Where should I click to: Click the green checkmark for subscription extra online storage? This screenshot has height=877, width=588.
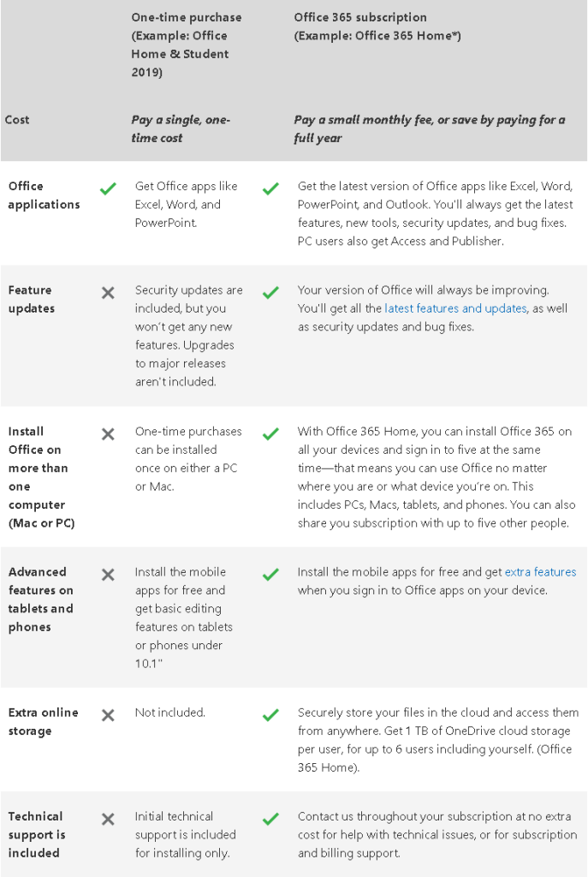click(270, 715)
